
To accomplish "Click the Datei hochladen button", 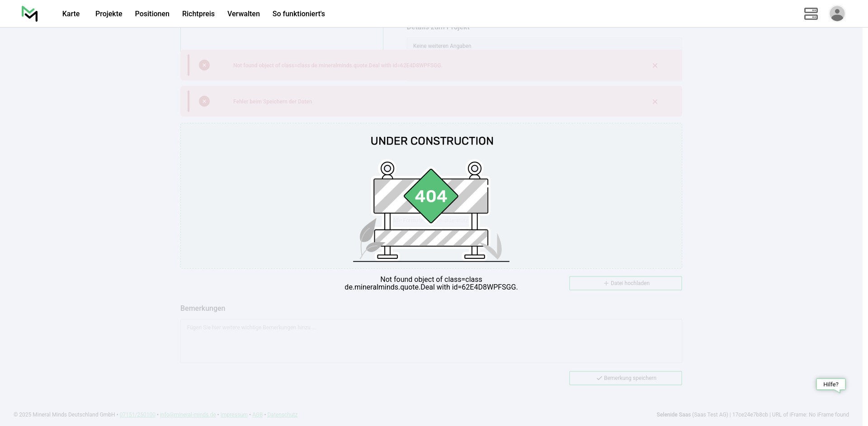I will pyautogui.click(x=625, y=283).
